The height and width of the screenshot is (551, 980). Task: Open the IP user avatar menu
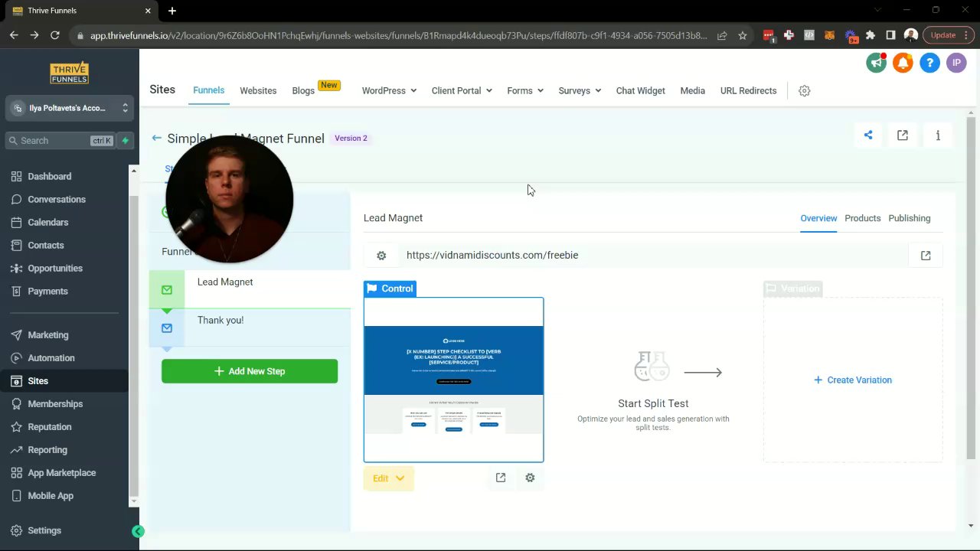(x=956, y=63)
